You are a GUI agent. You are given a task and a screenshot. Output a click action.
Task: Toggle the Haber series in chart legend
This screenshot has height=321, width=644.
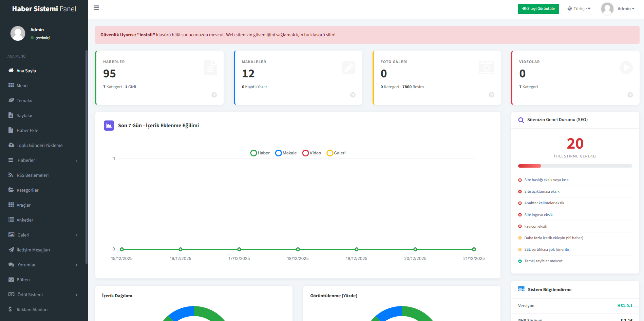point(260,153)
